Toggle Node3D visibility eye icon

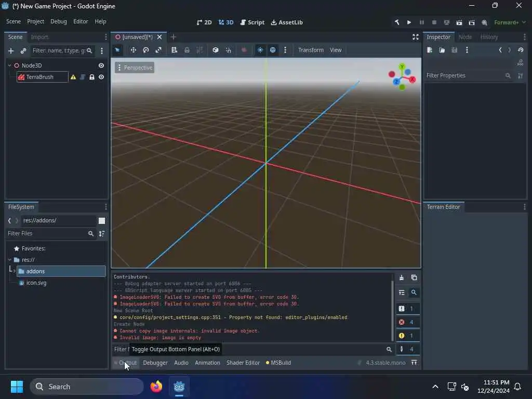coord(101,65)
